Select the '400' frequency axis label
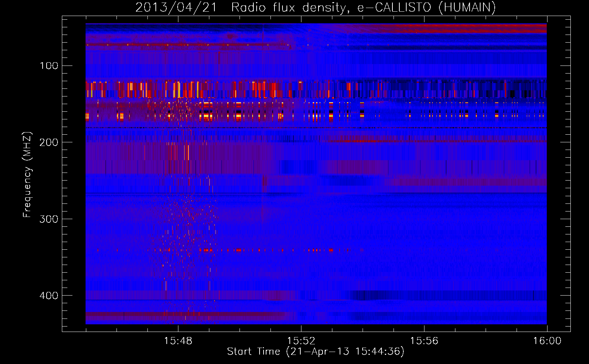The width and height of the screenshot is (589, 364). pyautogui.click(x=49, y=295)
